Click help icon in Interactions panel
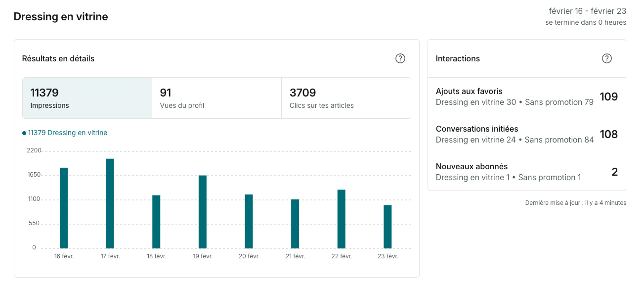Screen dimensions: 644x289 [x=607, y=58]
